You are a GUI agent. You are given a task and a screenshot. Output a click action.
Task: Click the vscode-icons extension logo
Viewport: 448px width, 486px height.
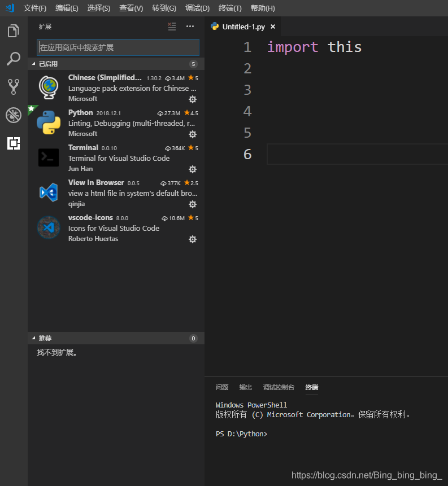49,227
